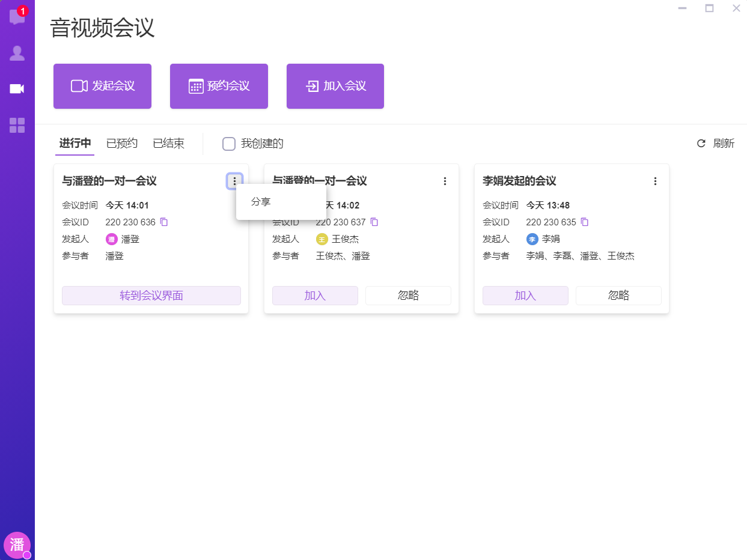Screen dimensions: 747x560
Task: Copy meeting ID 220 230 635
Action: [x=585, y=222]
